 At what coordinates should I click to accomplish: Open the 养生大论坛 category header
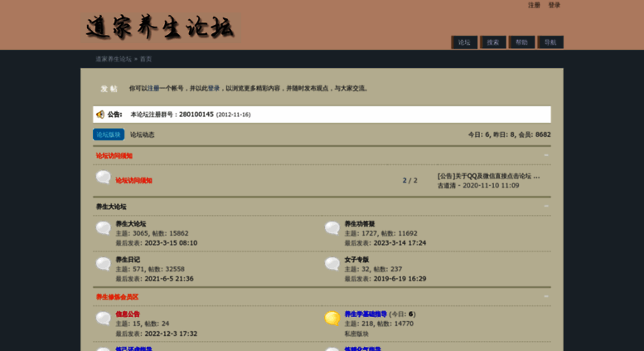coord(111,207)
